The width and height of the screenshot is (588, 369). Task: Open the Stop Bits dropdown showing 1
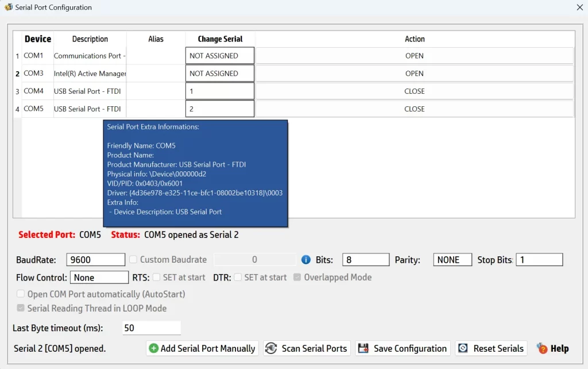539,260
